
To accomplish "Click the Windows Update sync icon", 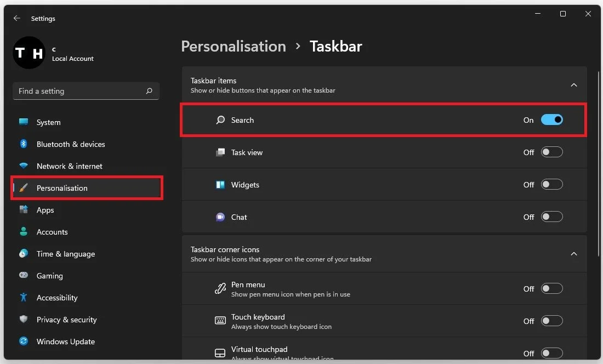I will coord(24,341).
